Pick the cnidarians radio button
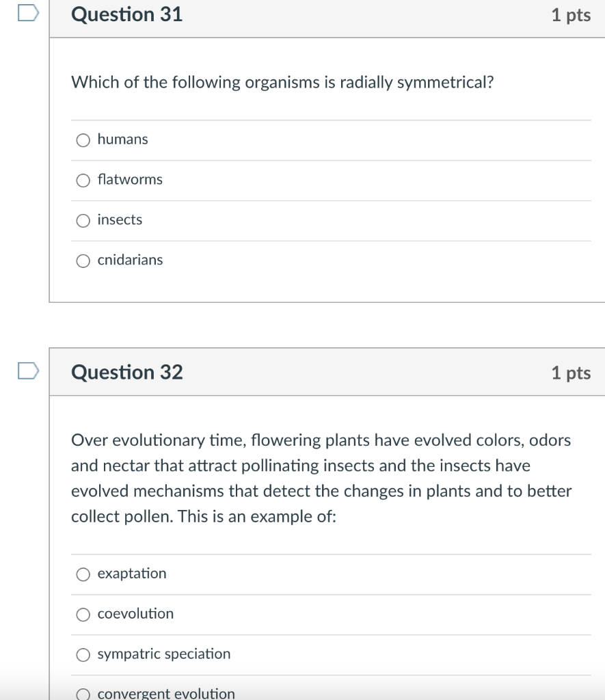605x700 pixels. point(83,261)
